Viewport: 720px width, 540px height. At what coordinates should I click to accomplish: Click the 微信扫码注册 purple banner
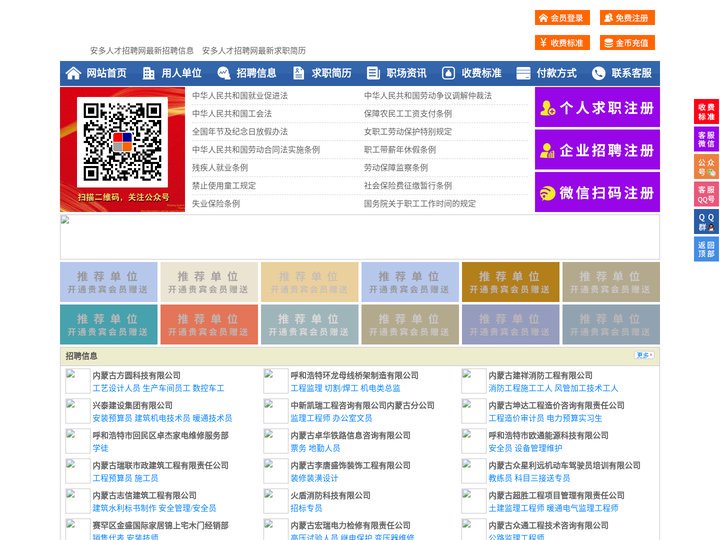[597, 192]
